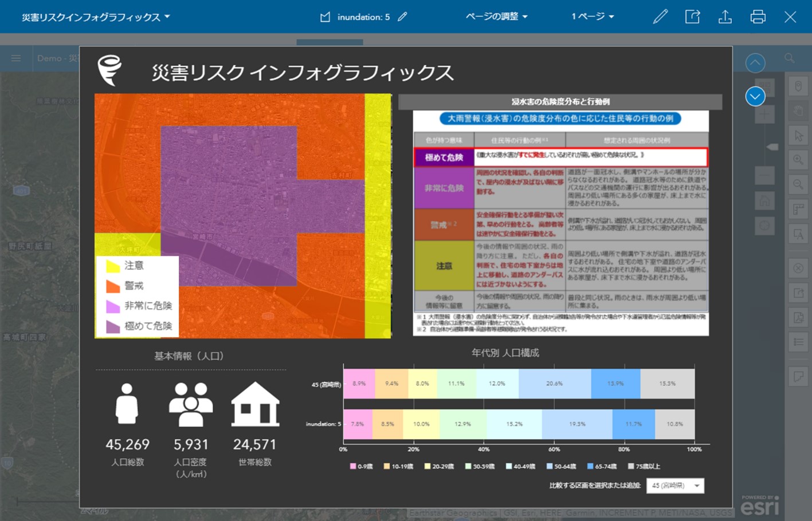This screenshot has height=521, width=812.
Task: Close the infographic viewer with the X
Action: point(790,17)
